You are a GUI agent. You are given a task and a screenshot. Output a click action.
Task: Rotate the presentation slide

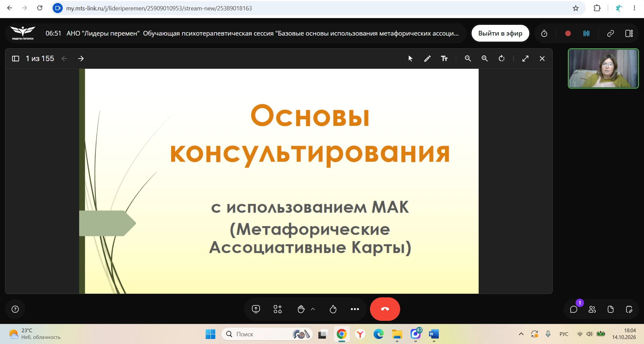pyautogui.click(x=502, y=58)
